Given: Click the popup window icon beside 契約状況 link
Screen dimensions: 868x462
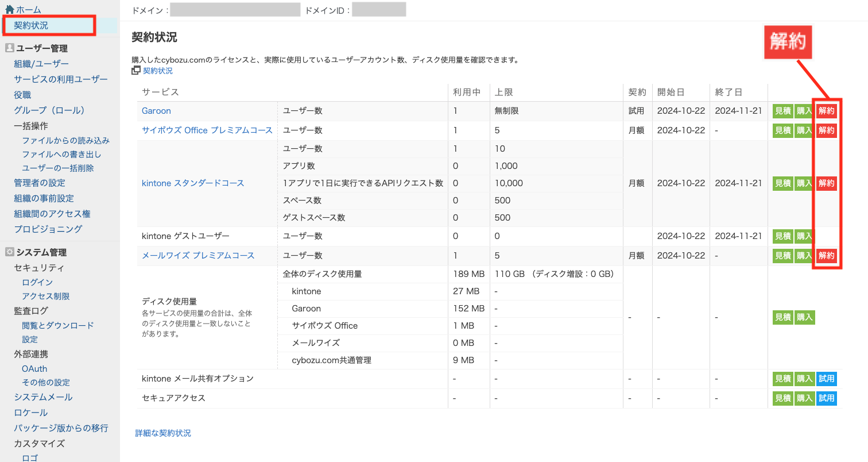Looking at the screenshot, I should [x=136, y=71].
